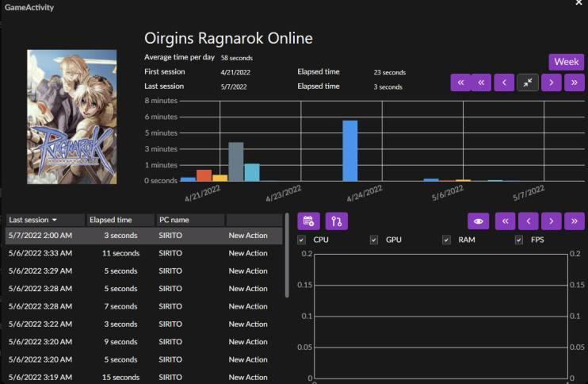Click the Week period button
Image resolution: width=588 pixels, height=384 pixels.
(567, 62)
